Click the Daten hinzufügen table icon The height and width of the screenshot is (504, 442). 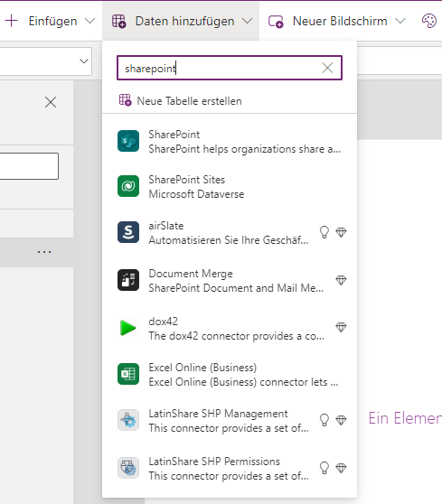[x=118, y=21]
